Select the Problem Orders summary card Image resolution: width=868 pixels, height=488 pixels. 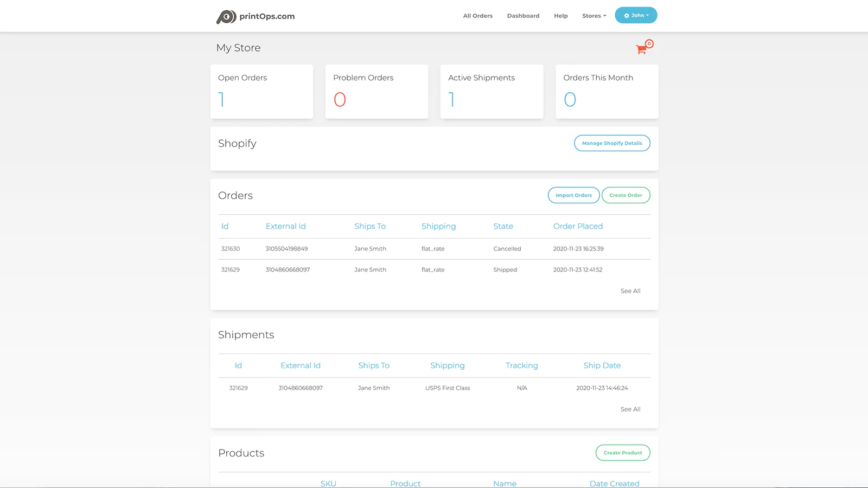(376, 92)
